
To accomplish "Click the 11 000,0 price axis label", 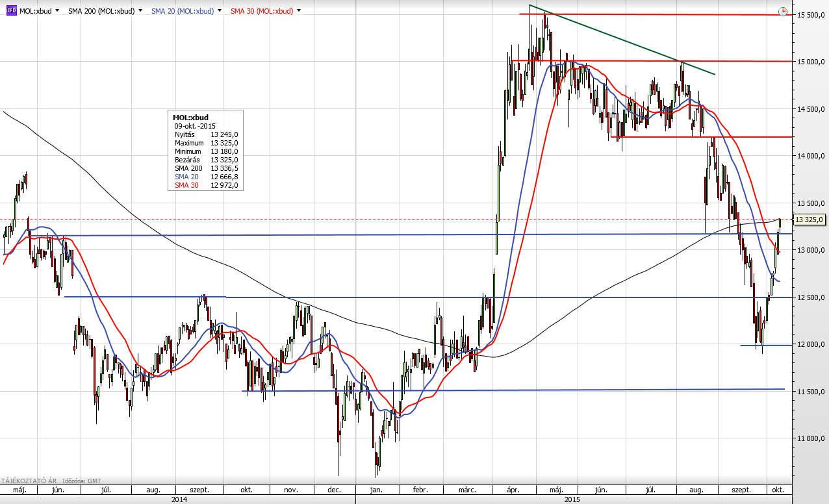I will click(810, 438).
